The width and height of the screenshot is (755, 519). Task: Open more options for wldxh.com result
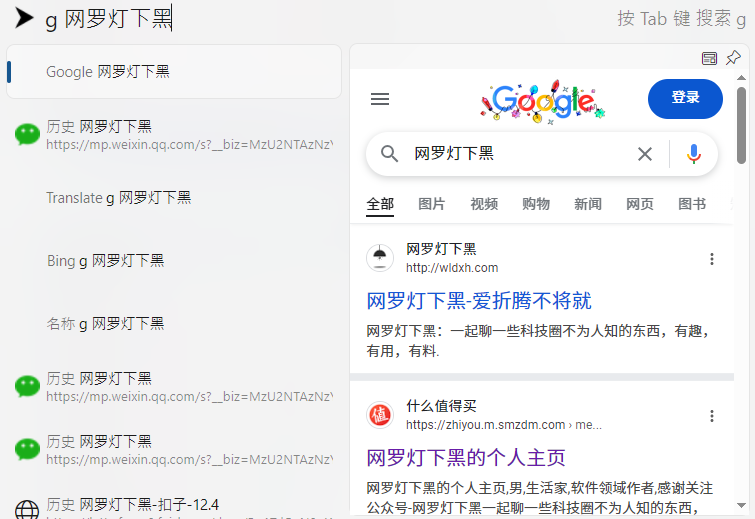pyautogui.click(x=712, y=259)
